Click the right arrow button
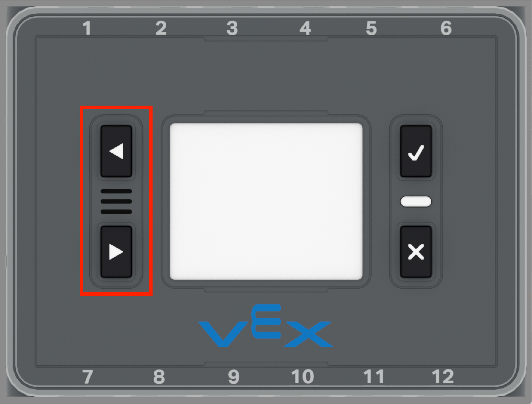Image resolution: width=532 pixels, height=404 pixels. (x=116, y=252)
